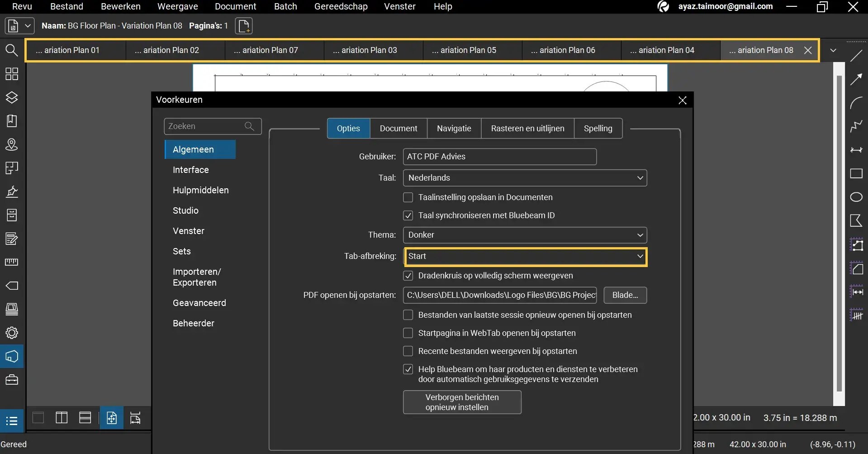Close the Variation Plan 08 tab

pyautogui.click(x=808, y=50)
